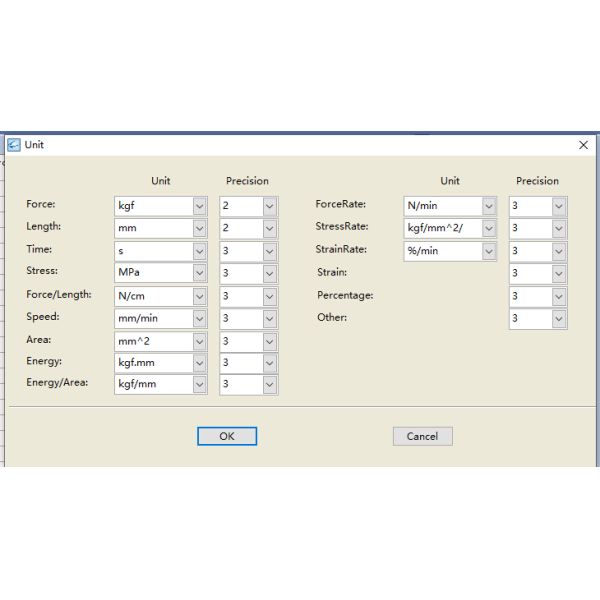This screenshot has width=600, height=600.
Task: Click the OK button
Action: [x=226, y=436]
